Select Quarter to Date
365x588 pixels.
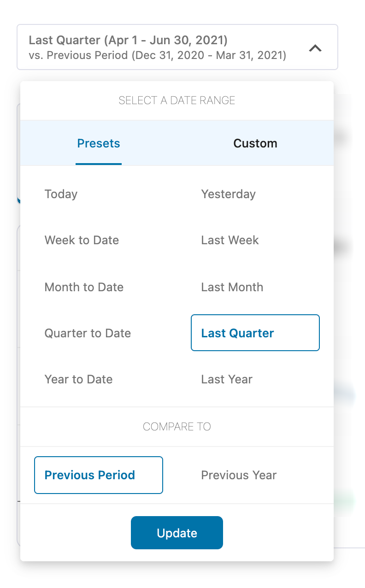tap(88, 333)
